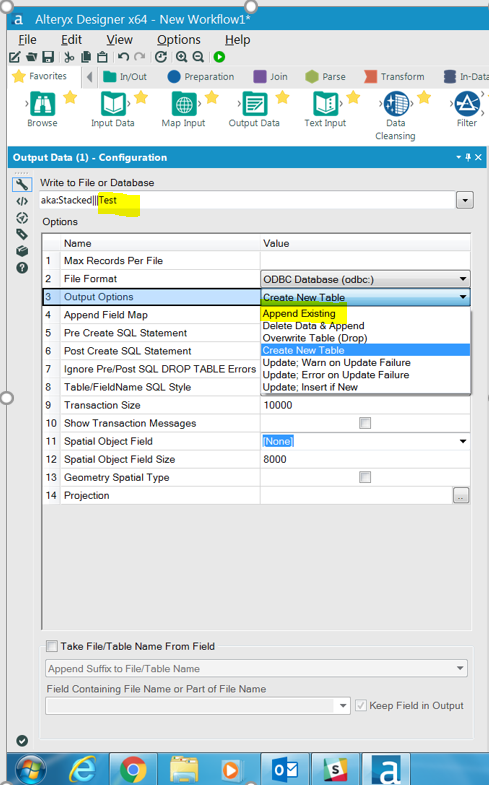This screenshot has height=785, width=489.
Task: Select the Input Data tool
Action: pos(113,109)
